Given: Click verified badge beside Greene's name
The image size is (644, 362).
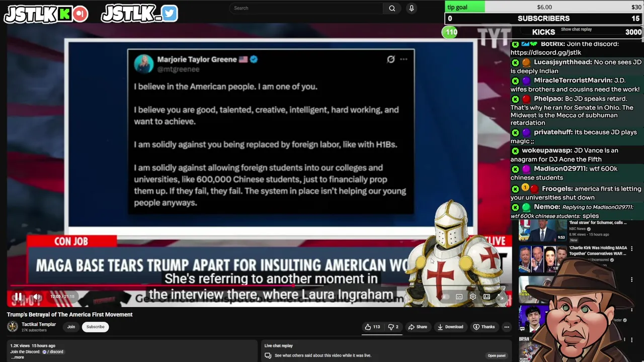Looking at the screenshot, I should [254, 59].
